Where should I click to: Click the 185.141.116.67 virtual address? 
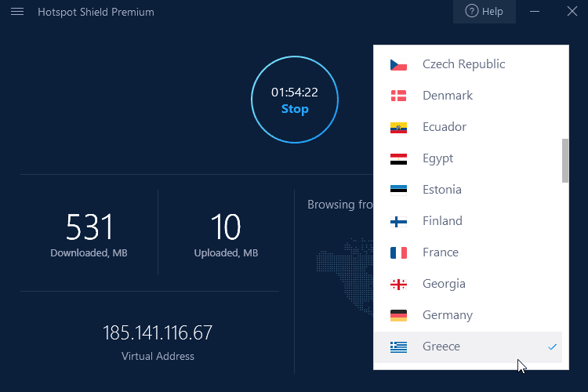pyautogui.click(x=158, y=332)
